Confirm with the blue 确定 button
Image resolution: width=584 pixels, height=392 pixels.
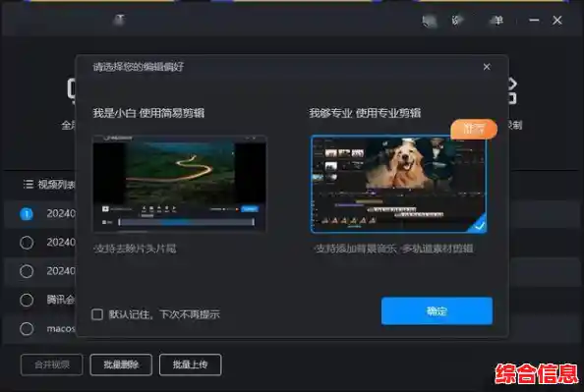437,310
